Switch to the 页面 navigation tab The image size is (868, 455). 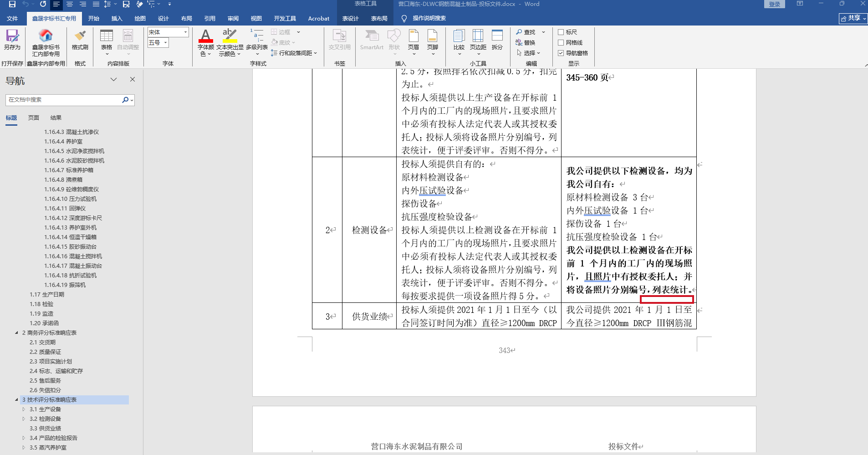(34, 118)
